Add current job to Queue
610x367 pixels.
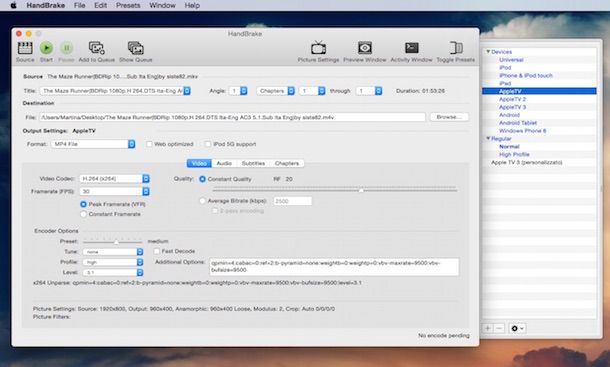(x=96, y=48)
